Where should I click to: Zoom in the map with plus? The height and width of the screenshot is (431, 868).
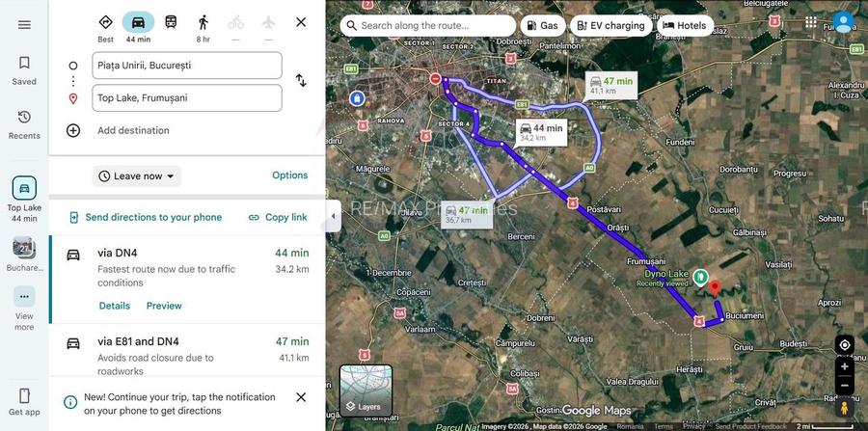(844, 366)
